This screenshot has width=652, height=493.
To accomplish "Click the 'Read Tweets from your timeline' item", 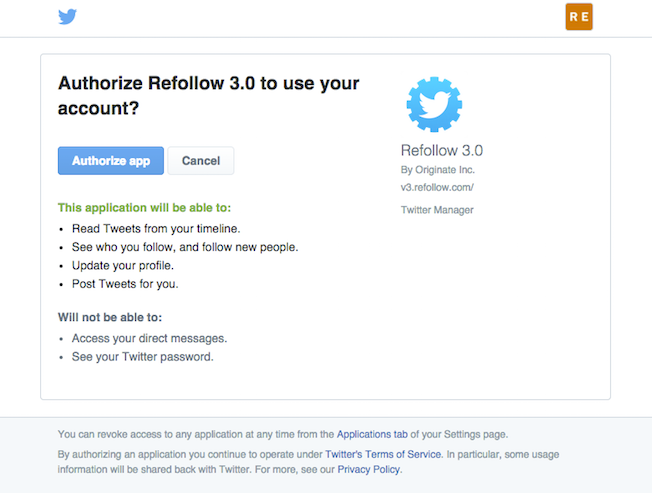I will (156, 229).
